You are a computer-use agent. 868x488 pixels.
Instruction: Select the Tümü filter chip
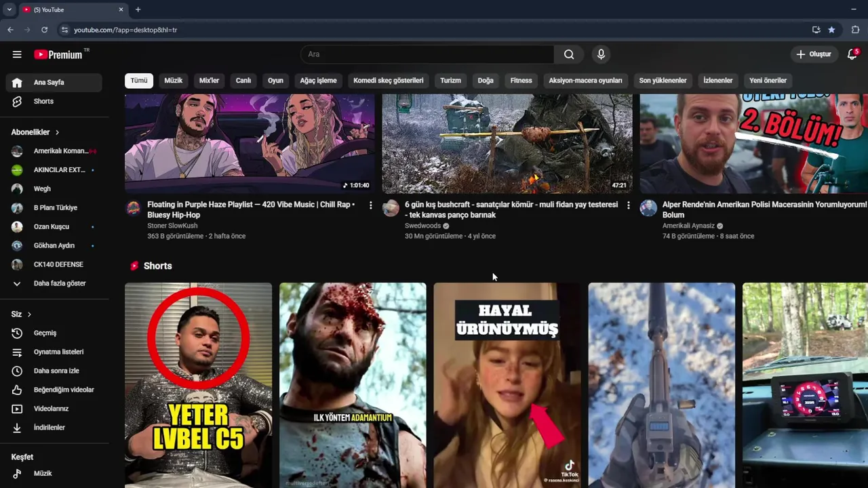(x=139, y=81)
